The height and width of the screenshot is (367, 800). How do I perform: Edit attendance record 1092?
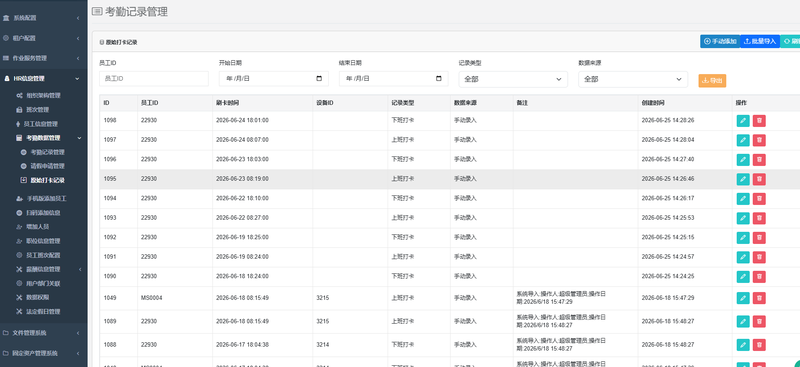click(743, 237)
